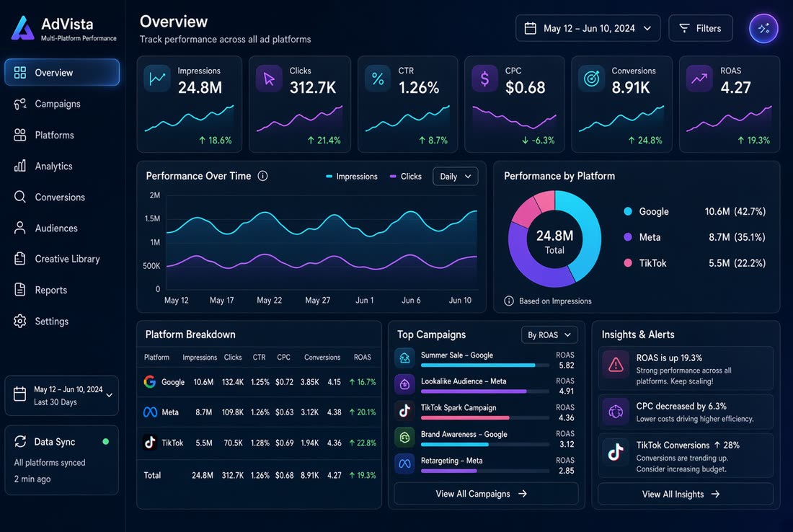Click the calendar icon in the sidebar date card
The width and height of the screenshot is (793, 532).
coord(19,394)
